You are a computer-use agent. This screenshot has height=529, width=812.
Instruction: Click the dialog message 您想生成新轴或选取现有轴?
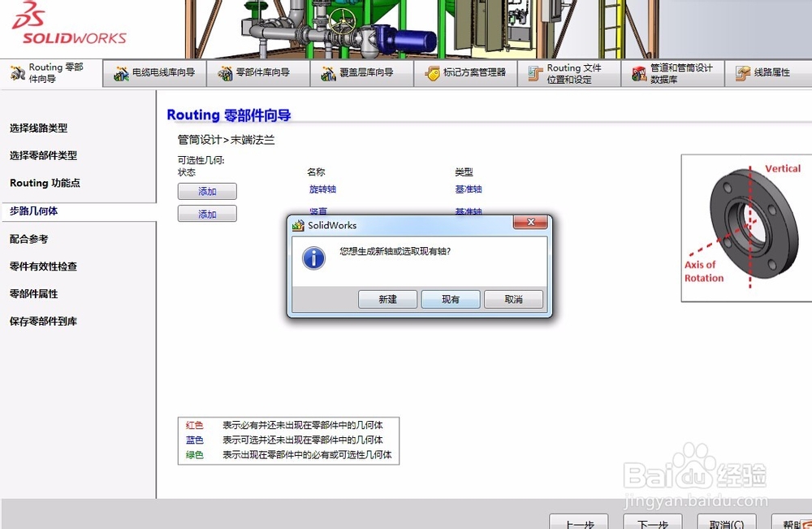[395, 251]
